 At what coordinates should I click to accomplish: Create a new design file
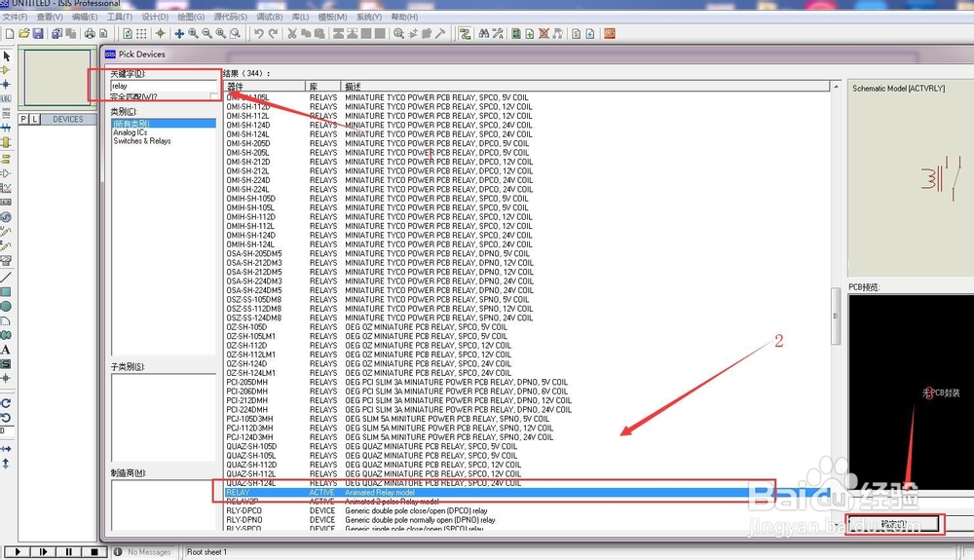pos(10,33)
